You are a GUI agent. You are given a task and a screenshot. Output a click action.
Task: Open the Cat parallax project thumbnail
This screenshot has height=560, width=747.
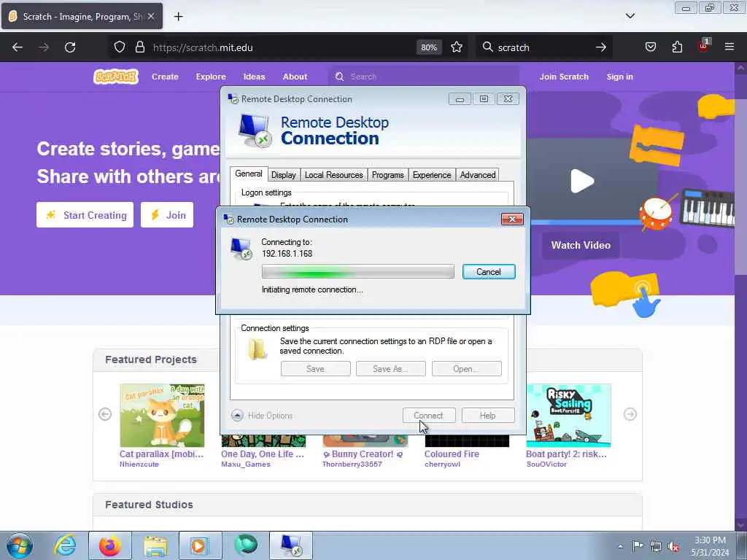pos(162,415)
